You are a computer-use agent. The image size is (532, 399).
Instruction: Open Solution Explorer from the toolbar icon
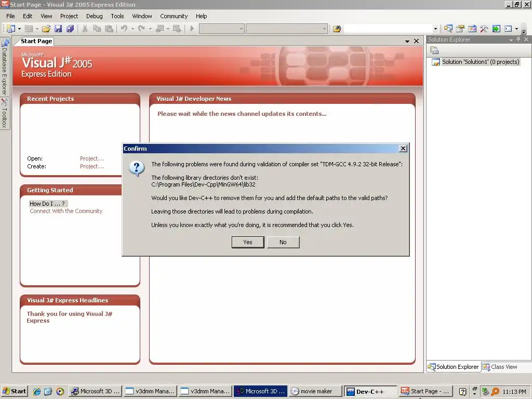pyautogui.click(x=448, y=29)
